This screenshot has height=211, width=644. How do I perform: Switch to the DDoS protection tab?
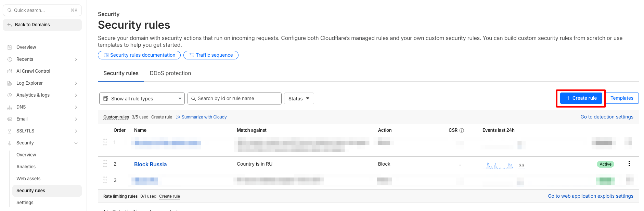(x=170, y=73)
